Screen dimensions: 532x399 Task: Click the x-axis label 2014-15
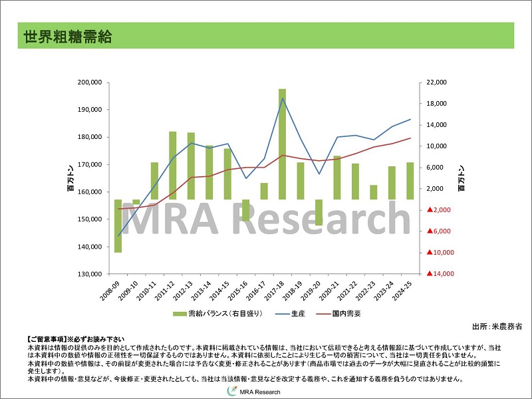(x=219, y=291)
